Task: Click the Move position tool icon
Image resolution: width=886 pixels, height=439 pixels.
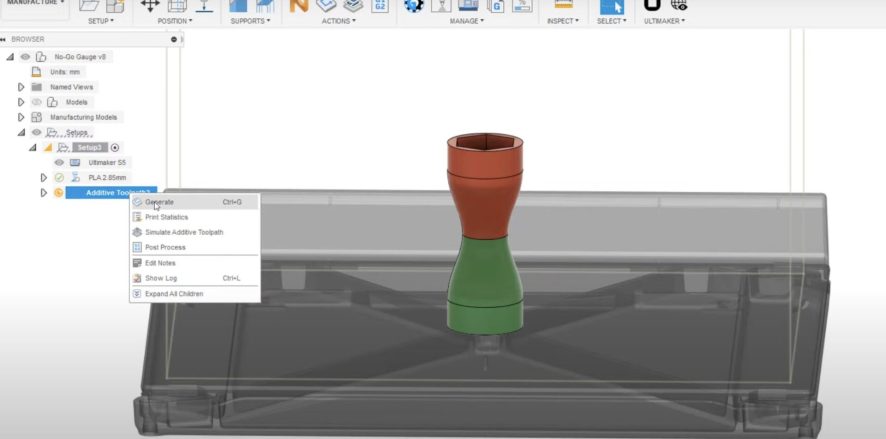Action: click(x=150, y=5)
